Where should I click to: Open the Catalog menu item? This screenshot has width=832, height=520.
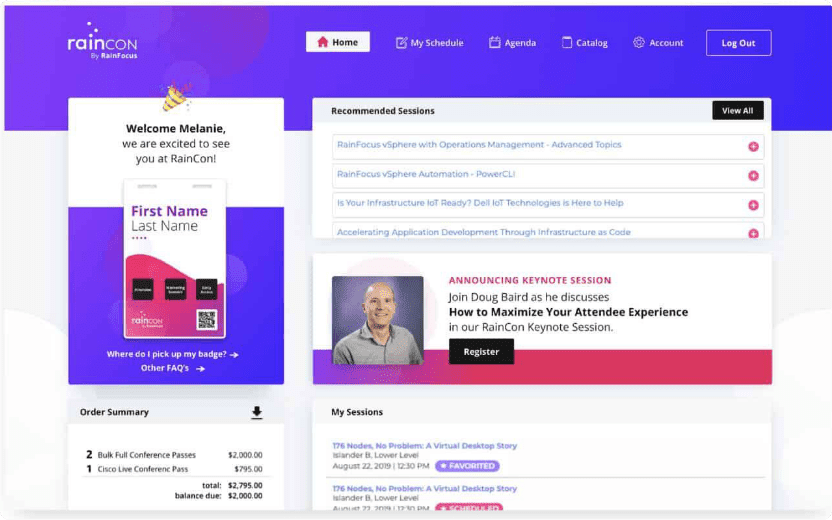(x=584, y=43)
